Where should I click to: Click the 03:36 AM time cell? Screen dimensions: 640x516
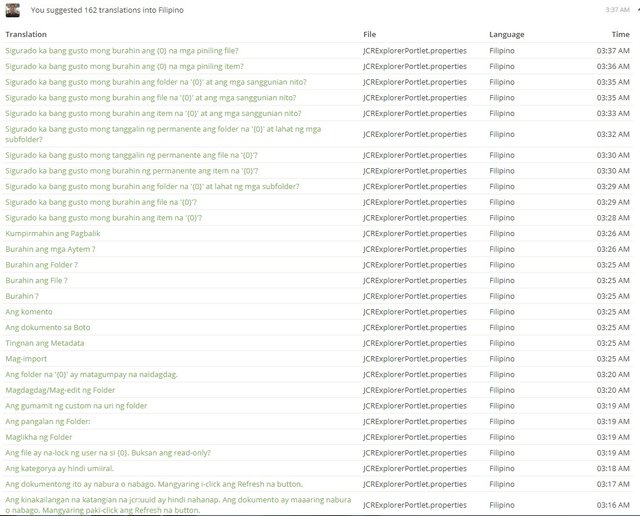pyautogui.click(x=613, y=66)
